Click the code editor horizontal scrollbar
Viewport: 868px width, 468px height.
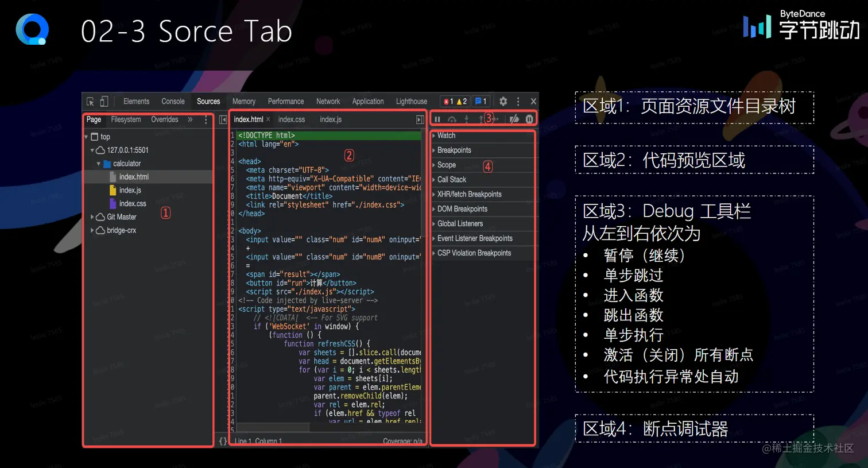pyautogui.click(x=273, y=428)
